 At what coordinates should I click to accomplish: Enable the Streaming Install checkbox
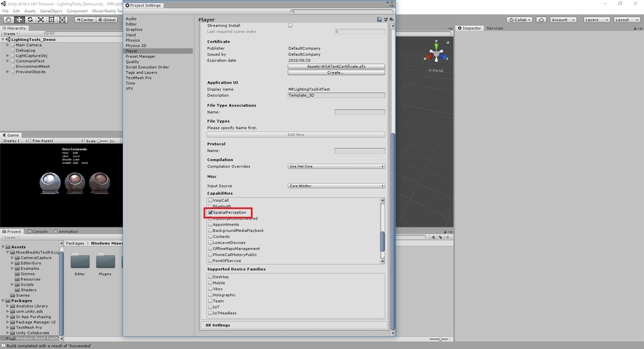(290, 25)
